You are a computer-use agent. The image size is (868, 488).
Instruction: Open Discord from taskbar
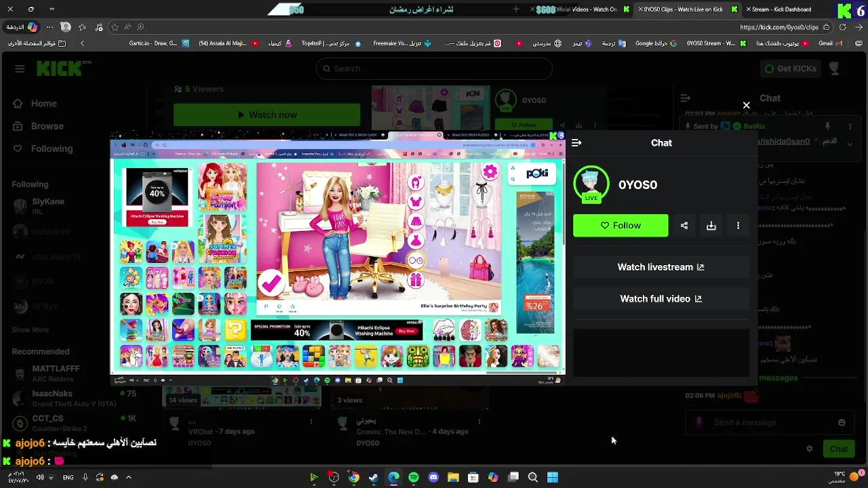pos(434,477)
